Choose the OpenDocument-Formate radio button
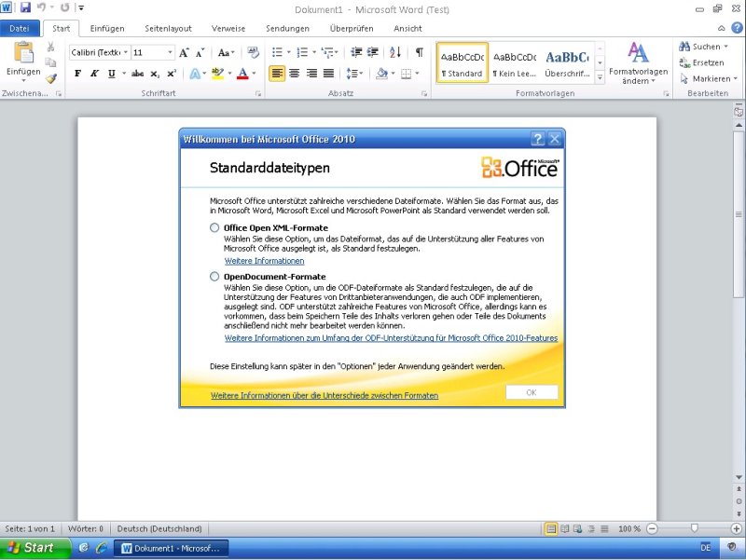 pyautogui.click(x=214, y=277)
